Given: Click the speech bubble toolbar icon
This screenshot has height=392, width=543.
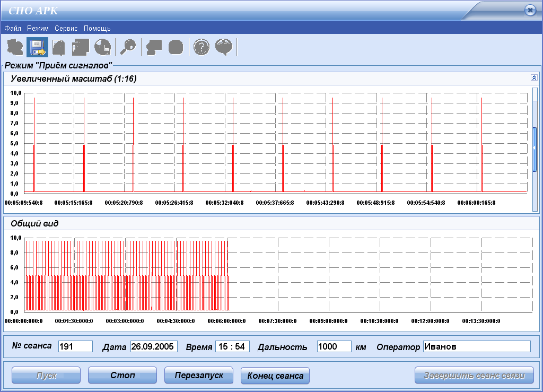Looking at the screenshot, I should click(224, 47).
